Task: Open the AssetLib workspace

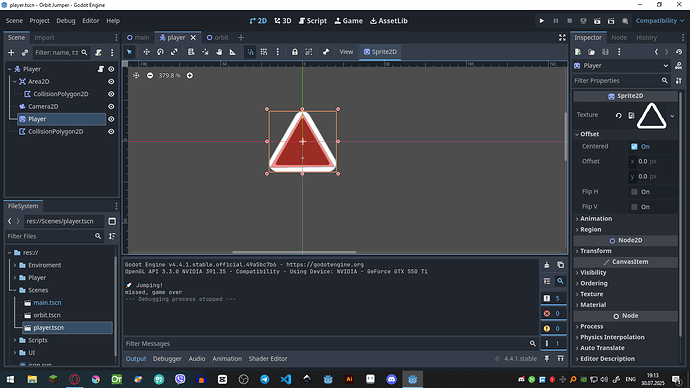Action: click(x=389, y=21)
